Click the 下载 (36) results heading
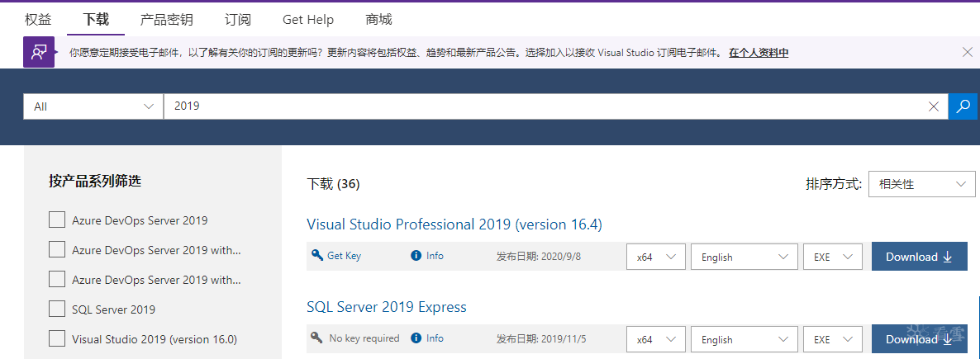The width and height of the screenshot is (980, 359). coord(333,184)
